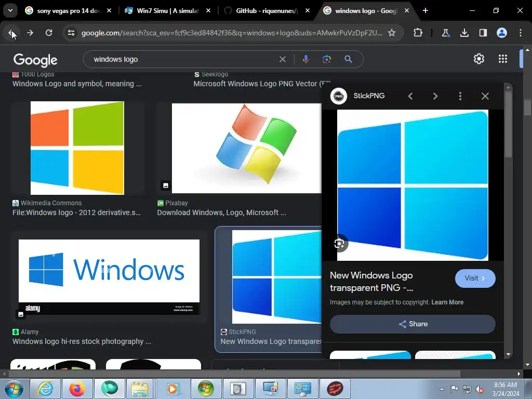Open File:Windows logo - 2012 derivative link
This screenshot has height=399, width=532.
pos(76,212)
